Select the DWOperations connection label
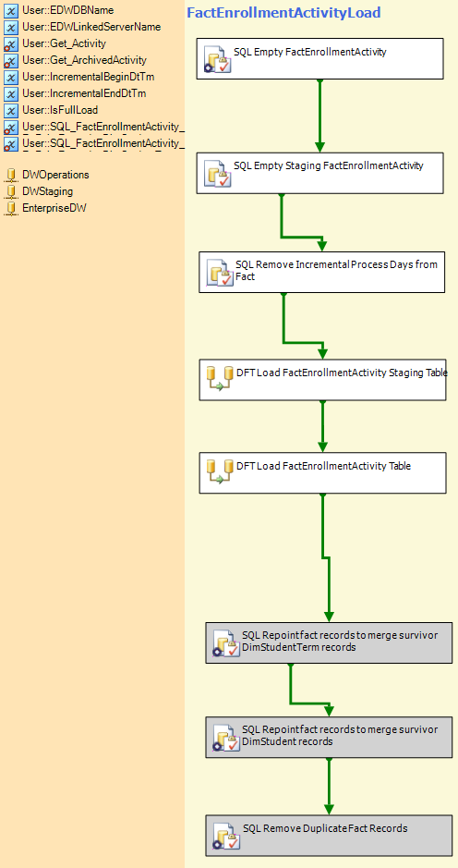Screen dimensions: 458x868 (55, 175)
